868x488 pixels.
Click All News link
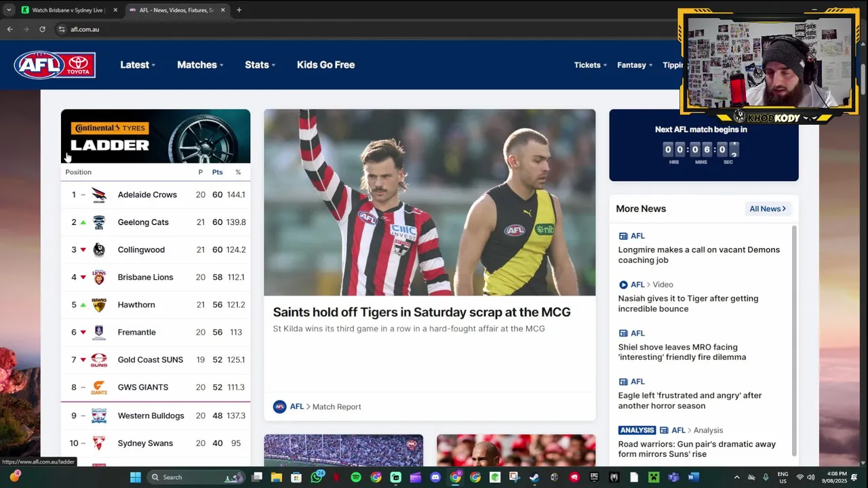768,209
